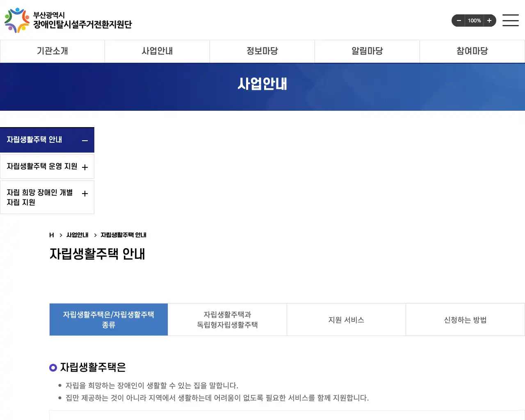Screen dimensions: 525x420
Task: Increase zoom with the plus button
Action: click(489, 21)
